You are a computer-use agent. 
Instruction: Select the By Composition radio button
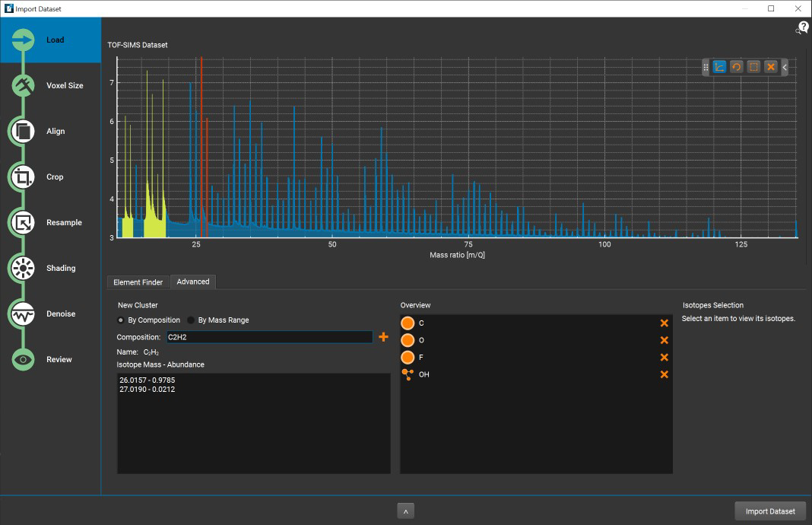(x=122, y=320)
